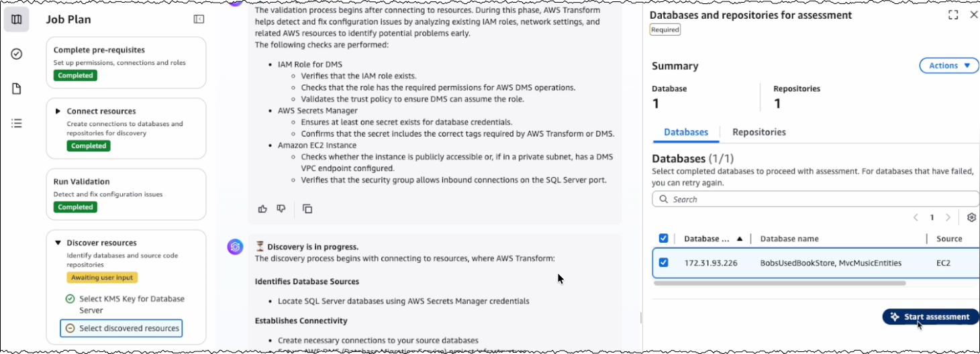Click the Start assessment button

tap(930, 316)
